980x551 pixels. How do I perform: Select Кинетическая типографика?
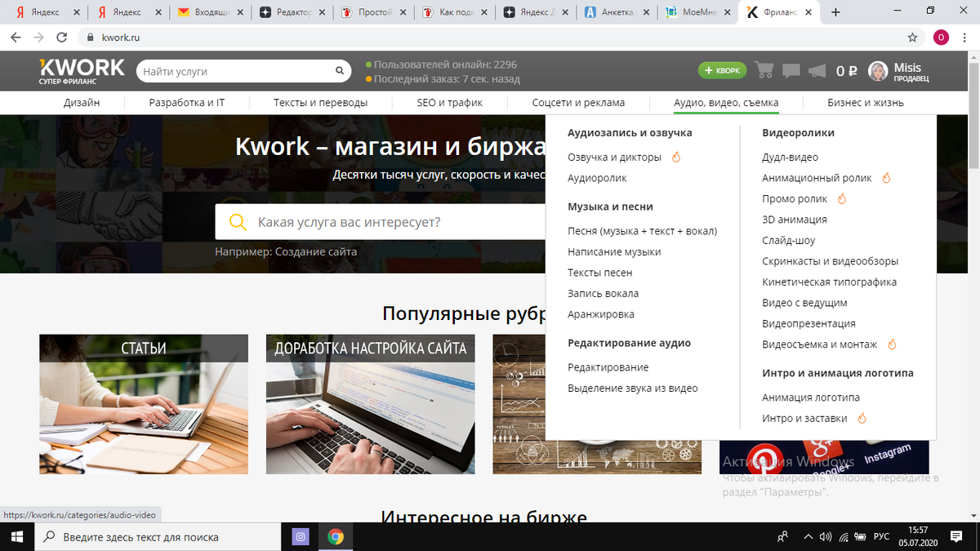829,282
